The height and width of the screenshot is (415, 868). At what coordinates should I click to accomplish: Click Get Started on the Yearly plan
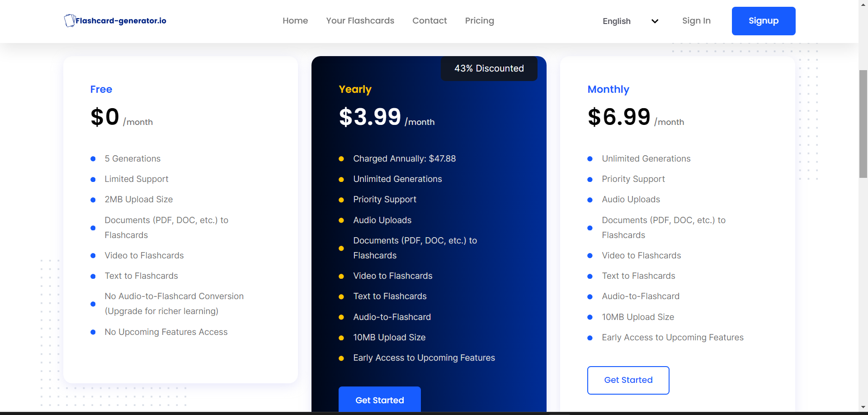tap(380, 400)
